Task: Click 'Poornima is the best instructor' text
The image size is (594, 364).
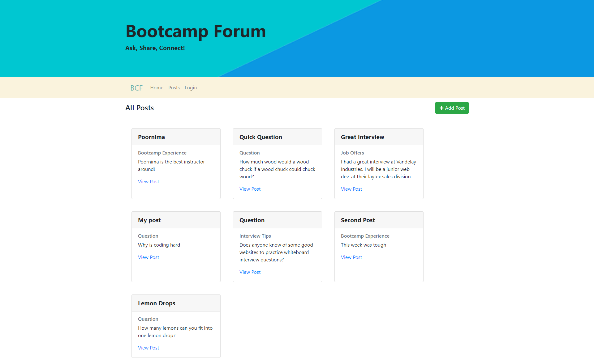Action: point(171,166)
